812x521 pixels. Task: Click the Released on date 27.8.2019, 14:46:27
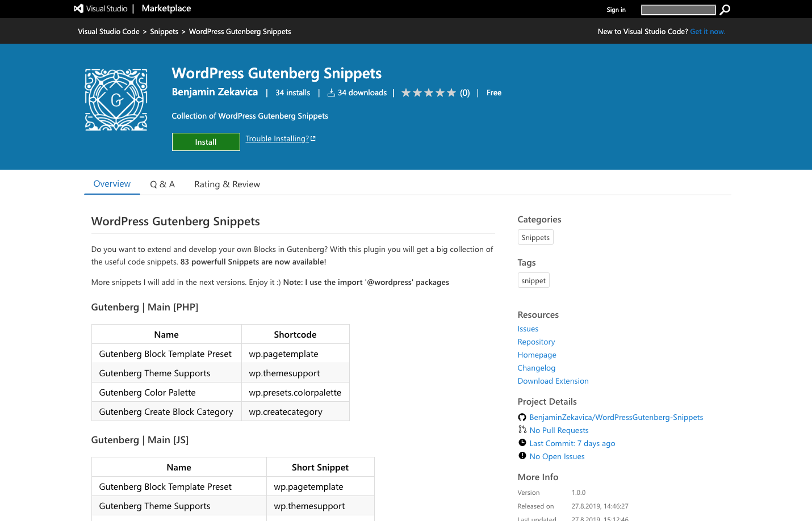click(x=600, y=506)
